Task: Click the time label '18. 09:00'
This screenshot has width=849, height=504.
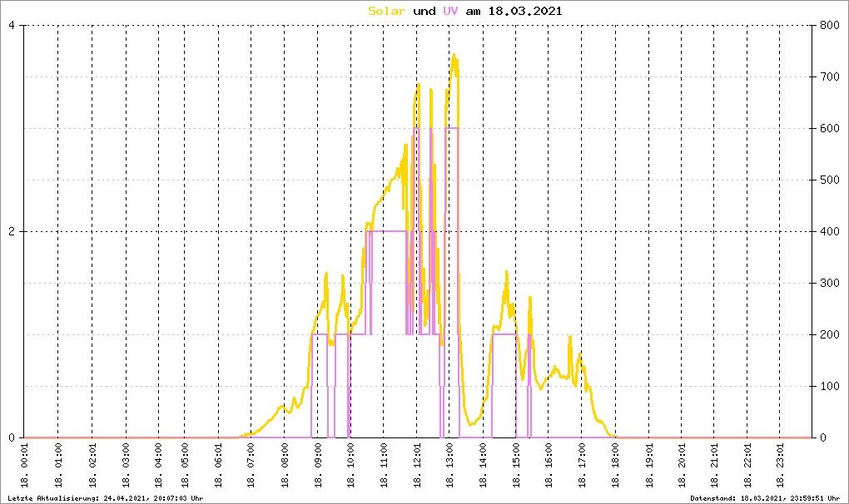Action: (318, 466)
